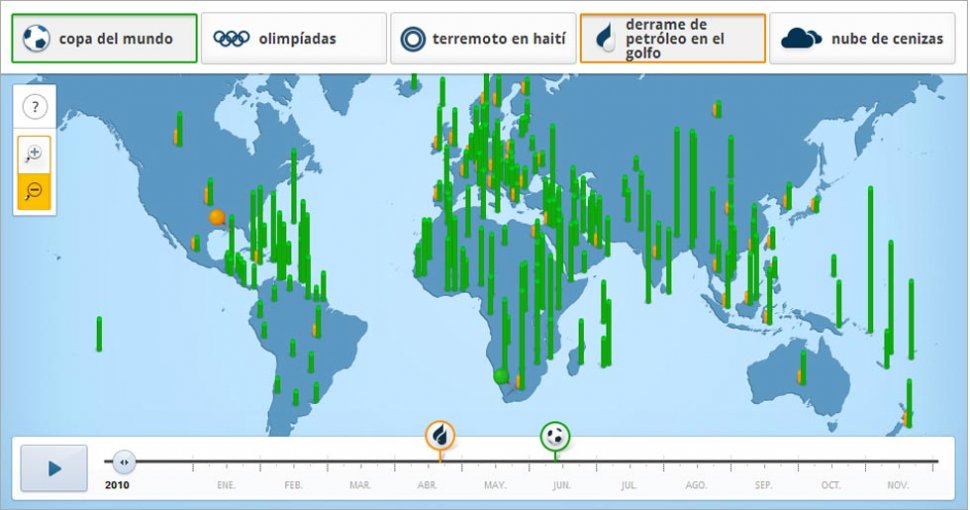Click the Olympic rings icon
Image resolution: width=970 pixels, height=510 pixels.
231,39
